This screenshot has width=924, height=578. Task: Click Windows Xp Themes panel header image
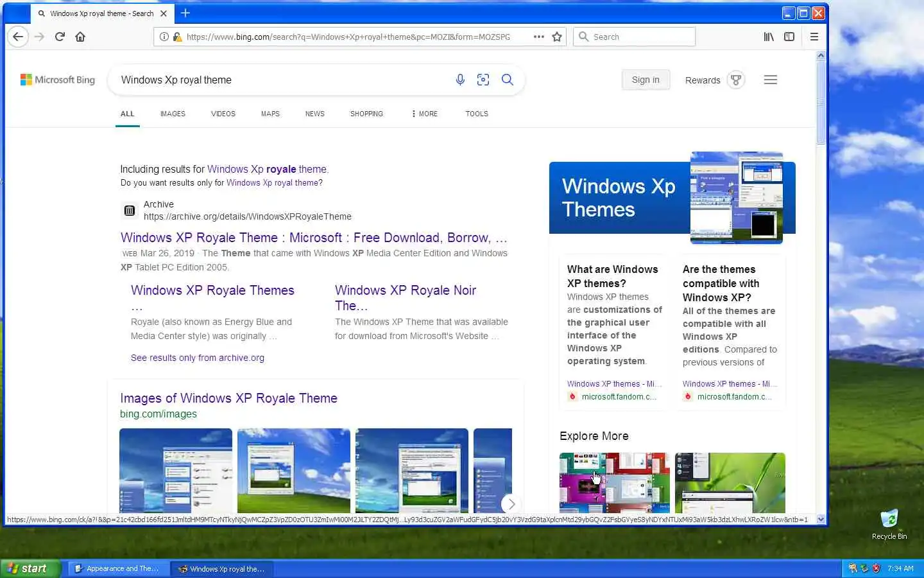[737, 198]
